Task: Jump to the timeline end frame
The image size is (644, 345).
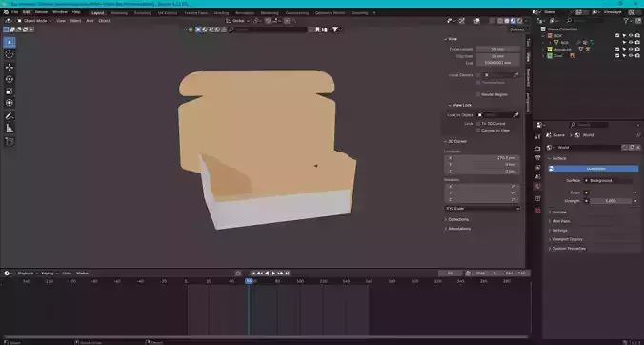Action: click(287, 274)
